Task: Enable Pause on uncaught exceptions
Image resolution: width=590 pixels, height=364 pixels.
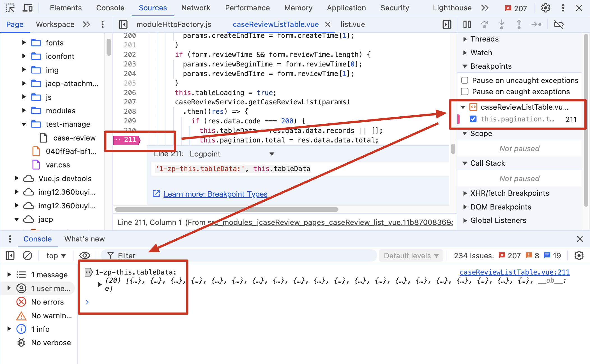Action: (465, 80)
